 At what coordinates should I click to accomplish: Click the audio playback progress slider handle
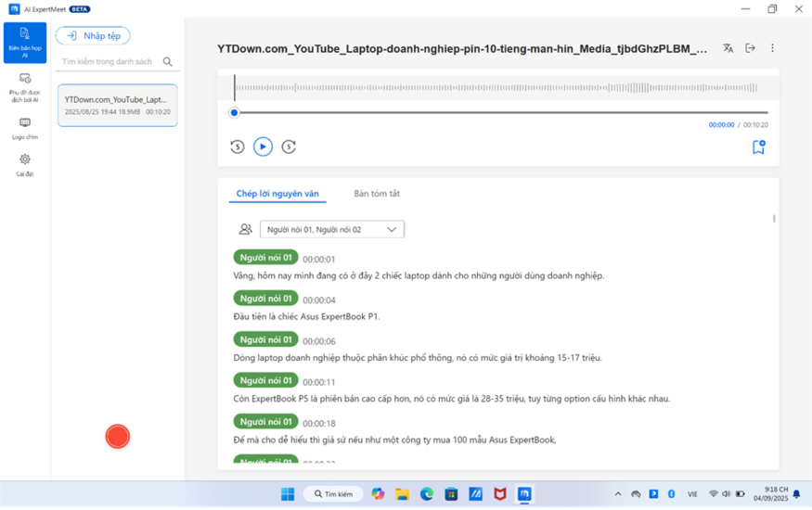tap(234, 112)
